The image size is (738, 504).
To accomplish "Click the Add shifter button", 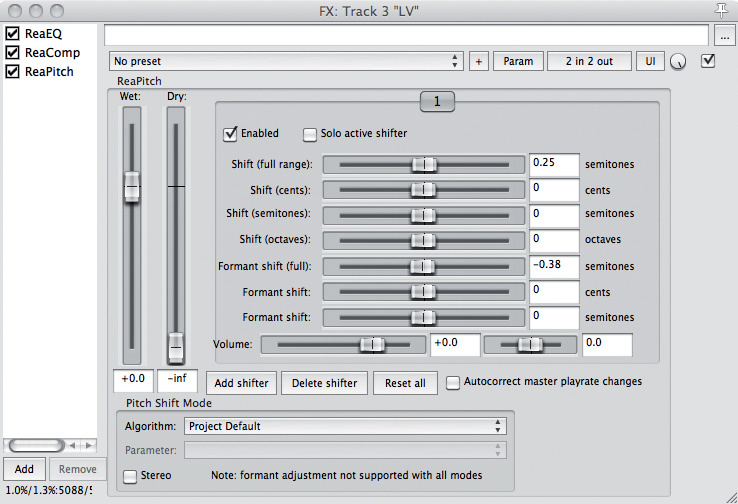I will coord(241,383).
